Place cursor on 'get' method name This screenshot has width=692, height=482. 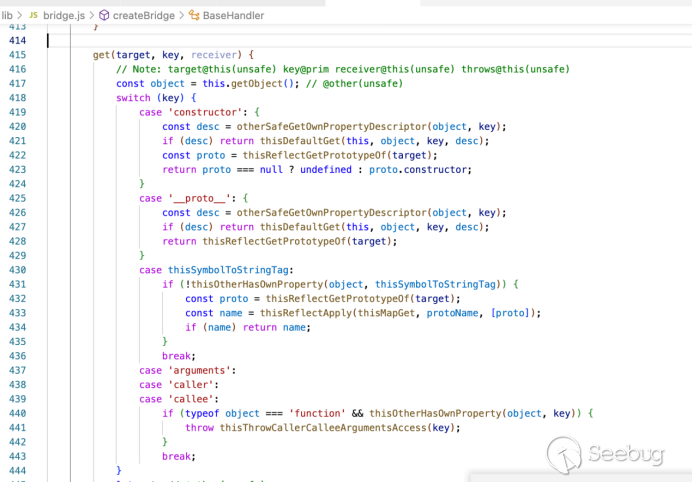[101, 55]
